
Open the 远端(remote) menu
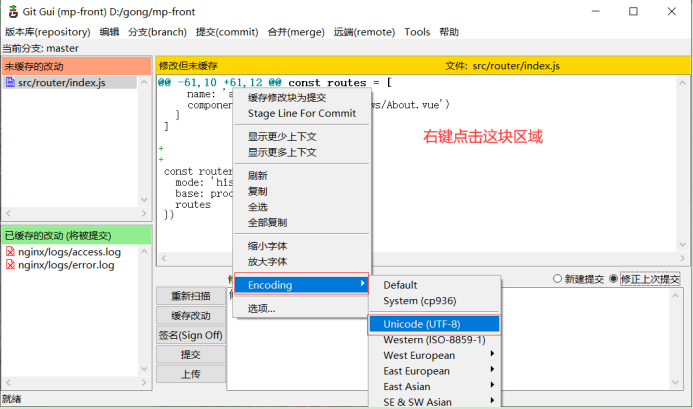pos(364,32)
